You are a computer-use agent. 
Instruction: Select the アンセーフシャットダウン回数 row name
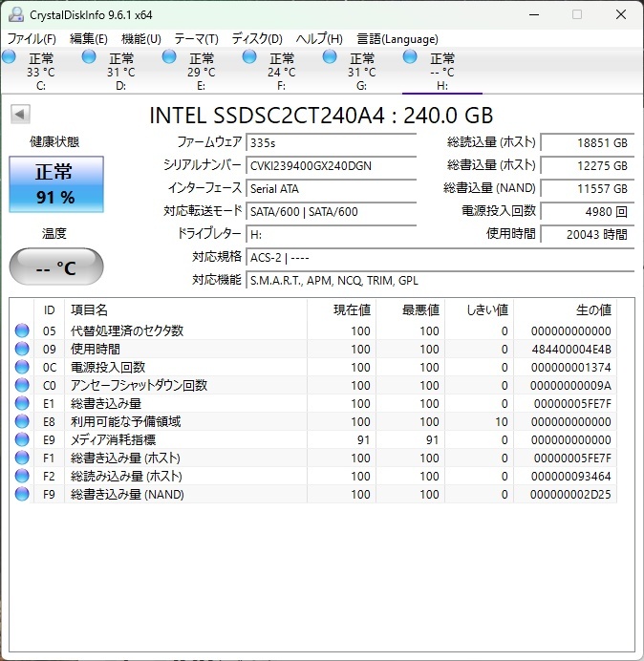point(139,385)
